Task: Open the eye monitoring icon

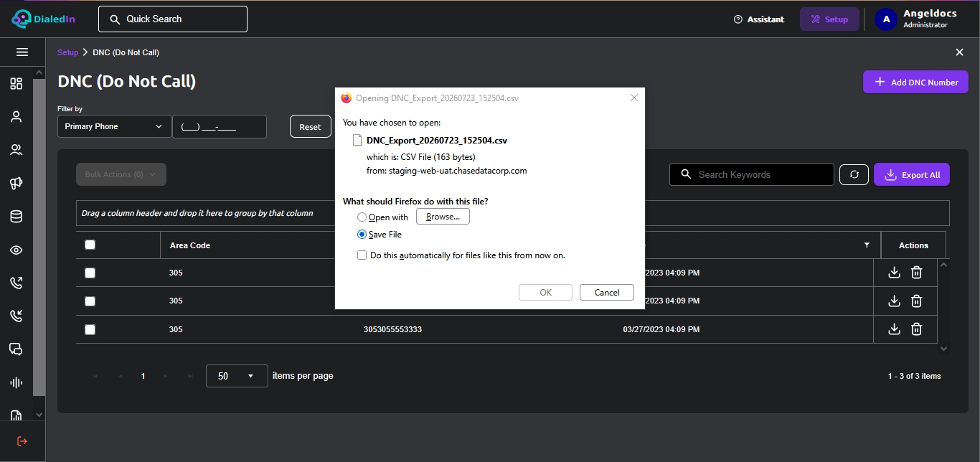Action: [x=17, y=250]
